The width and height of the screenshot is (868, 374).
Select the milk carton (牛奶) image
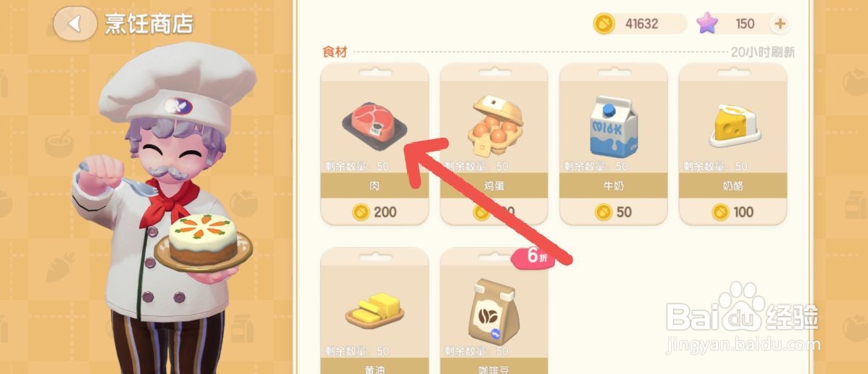[613, 126]
